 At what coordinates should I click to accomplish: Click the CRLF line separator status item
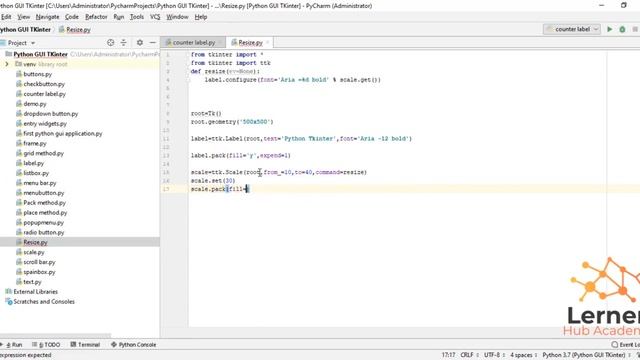coord(469,355)
